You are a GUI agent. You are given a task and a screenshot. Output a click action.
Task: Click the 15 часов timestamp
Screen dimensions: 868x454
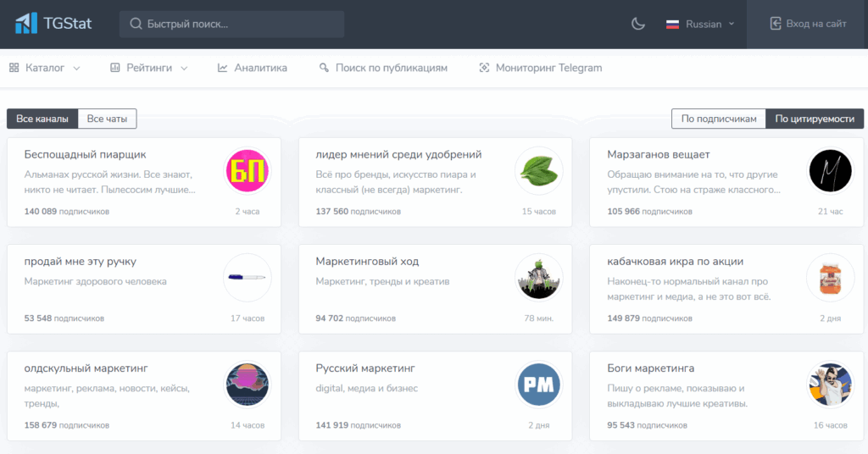(x=538, y=211)
